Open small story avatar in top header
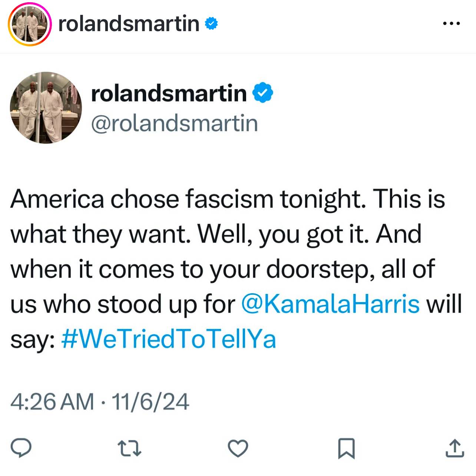This screenshot has width=476, height=476. 30,24
